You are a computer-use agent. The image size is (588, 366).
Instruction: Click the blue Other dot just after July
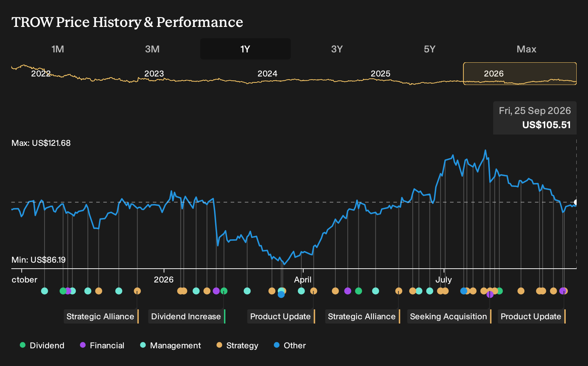pos(464,291)
